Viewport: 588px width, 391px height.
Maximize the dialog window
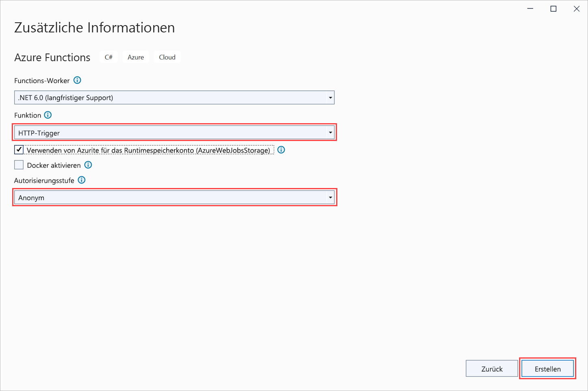553,9
